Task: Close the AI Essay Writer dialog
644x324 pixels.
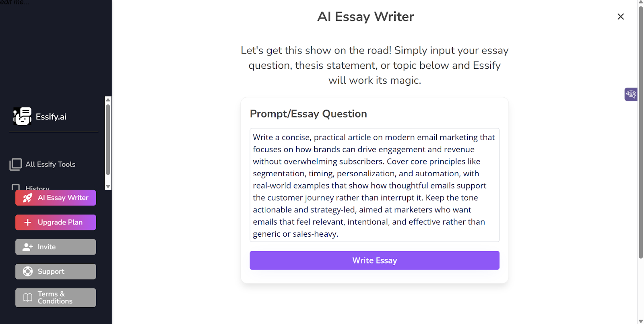Action: click(621, 17)
